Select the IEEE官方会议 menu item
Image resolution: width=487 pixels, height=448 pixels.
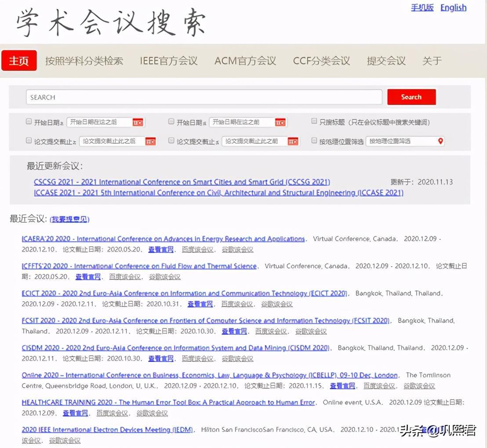pos(169,61)
